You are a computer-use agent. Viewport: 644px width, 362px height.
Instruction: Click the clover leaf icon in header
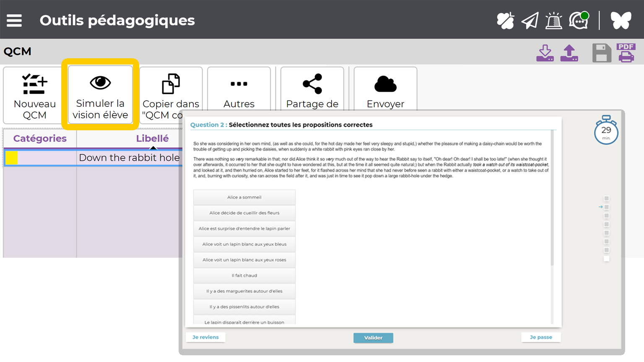click(x=505, y=21)
